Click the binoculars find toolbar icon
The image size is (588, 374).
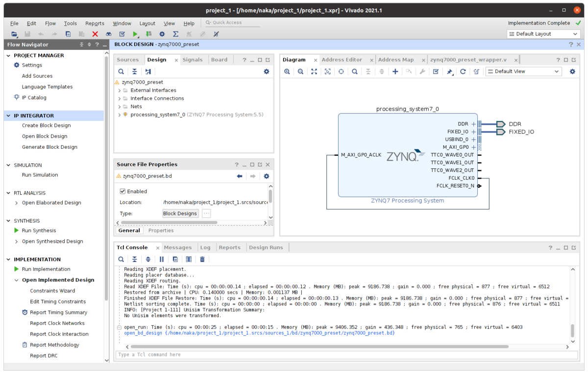[109, 34]
